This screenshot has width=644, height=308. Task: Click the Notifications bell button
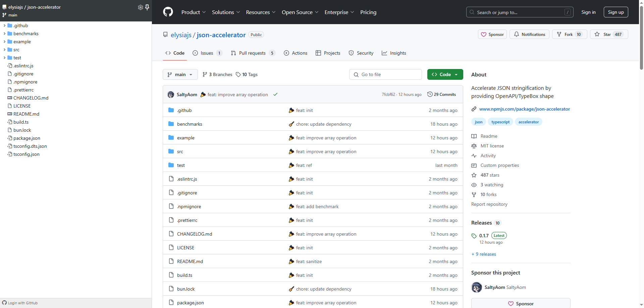click(530, 34)
